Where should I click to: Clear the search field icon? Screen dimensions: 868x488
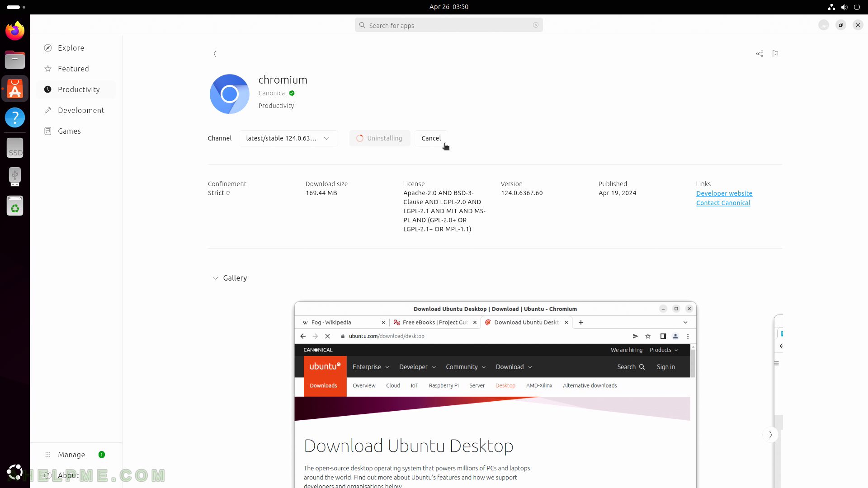pyautogui.click(x=536, y=25)
